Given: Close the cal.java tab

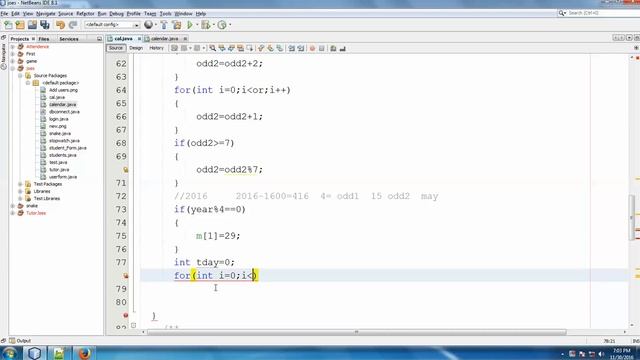Looking at the screenshot, I should pos(139,39).
